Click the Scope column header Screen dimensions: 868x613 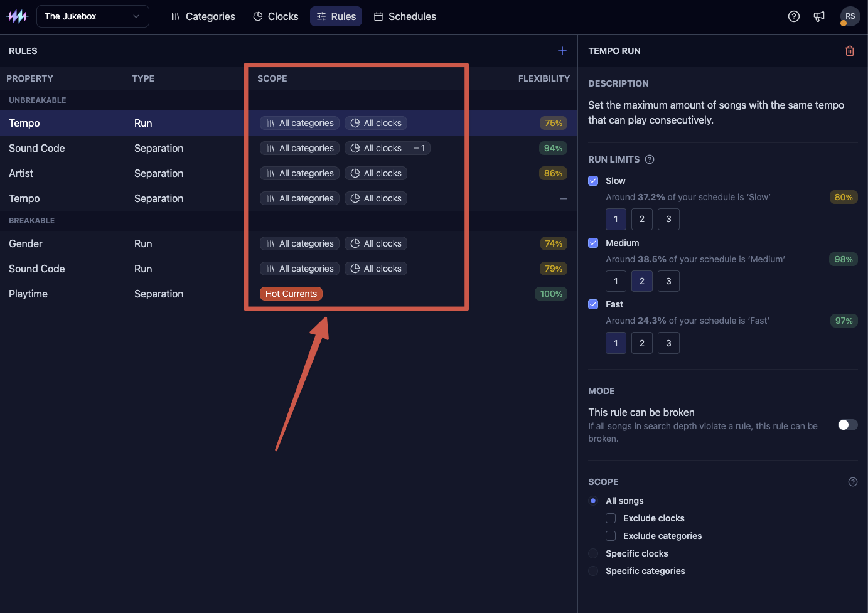click(x=272, y=78)
